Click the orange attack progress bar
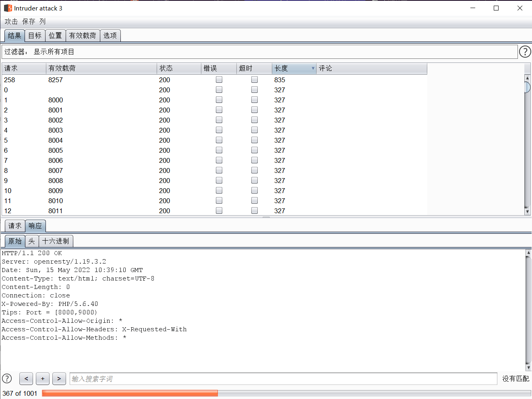Image resolution: width=532 pixels, height=399 pixels. (130, 393)
